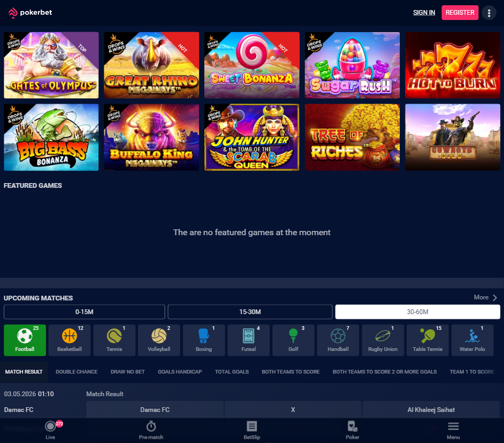The height and width of the screenshot is (443, 504).
Task: Click the Damac FC team name
Action: pos(18,410)
